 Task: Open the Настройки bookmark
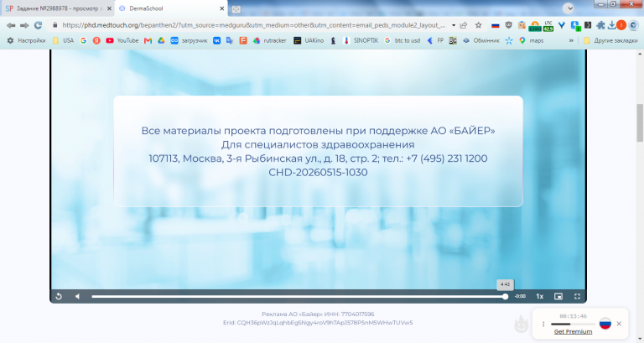point(26,40)
